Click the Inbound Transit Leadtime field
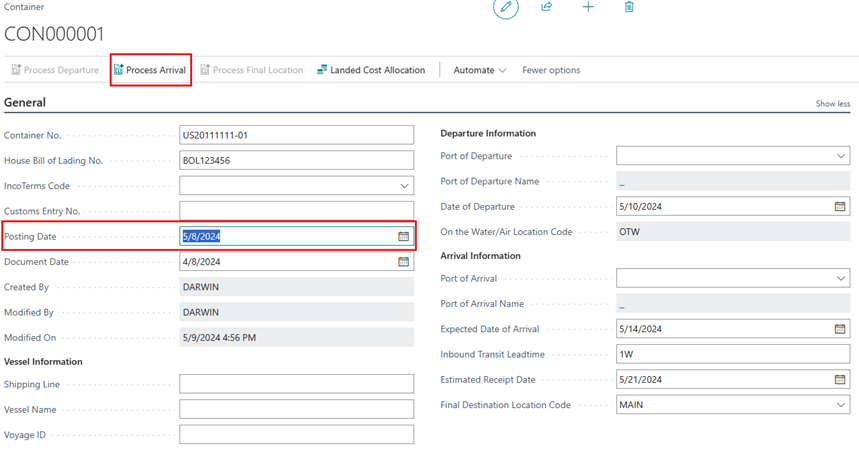The width and height of the screenshot is (859, 450). pos(732,354)
